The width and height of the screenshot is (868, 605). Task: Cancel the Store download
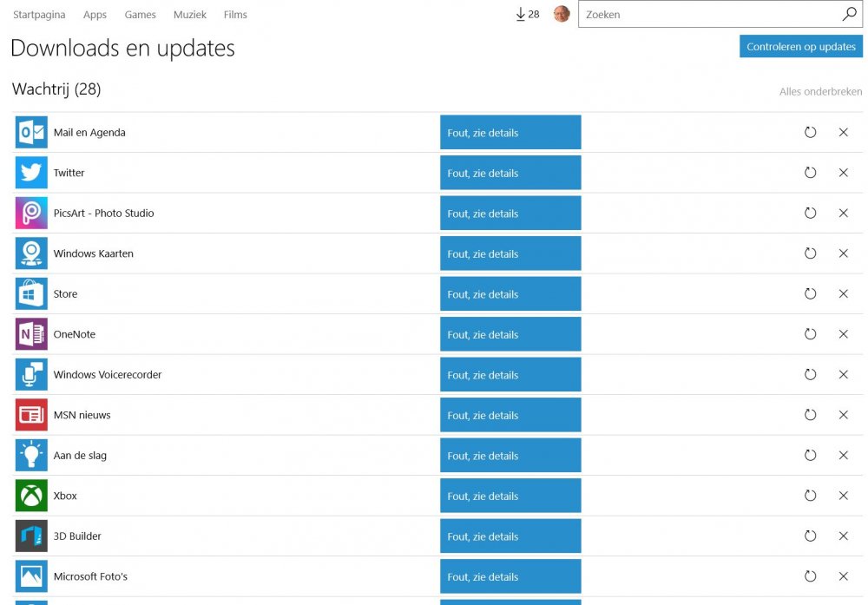844,294
